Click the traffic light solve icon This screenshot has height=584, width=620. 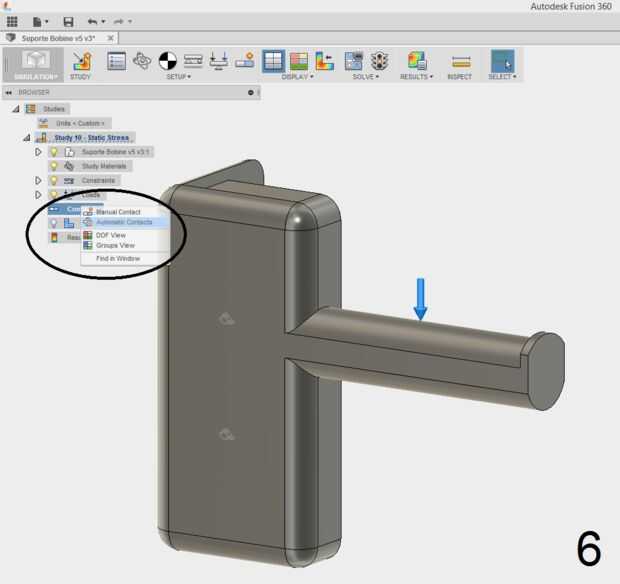click(379, 61)
